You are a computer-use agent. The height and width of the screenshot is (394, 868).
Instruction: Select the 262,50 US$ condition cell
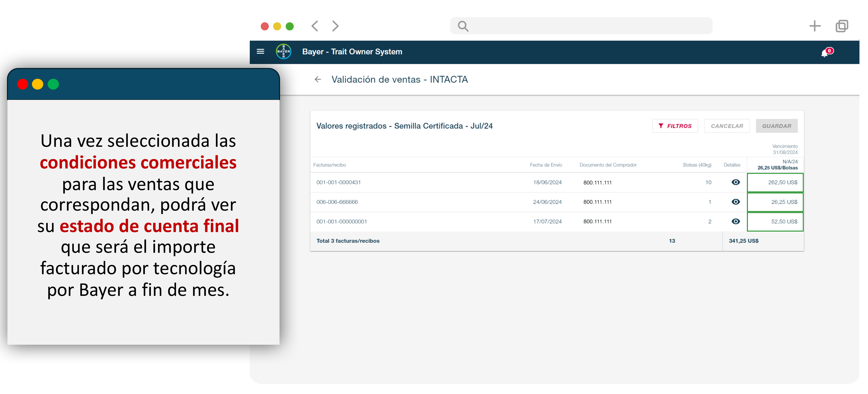(775, 182)
